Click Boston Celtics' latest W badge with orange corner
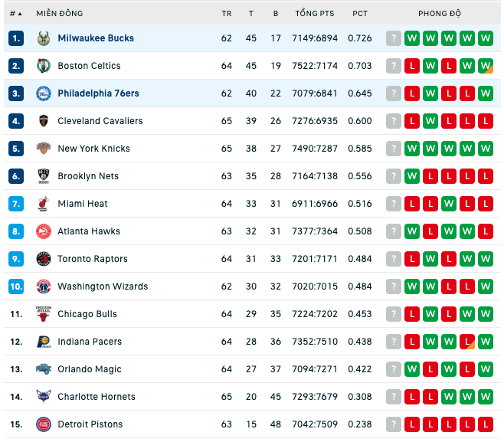This screenshot has width=504, height=442. click(x=486, y=66)
